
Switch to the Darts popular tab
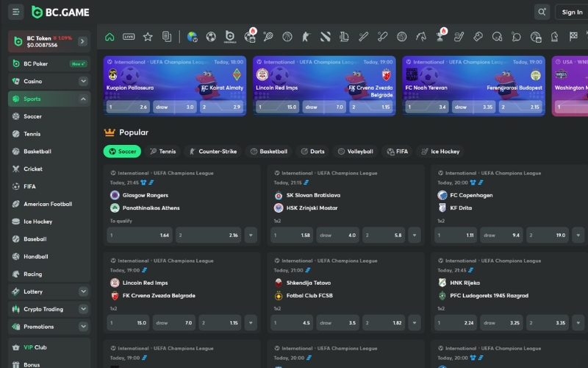312,152
